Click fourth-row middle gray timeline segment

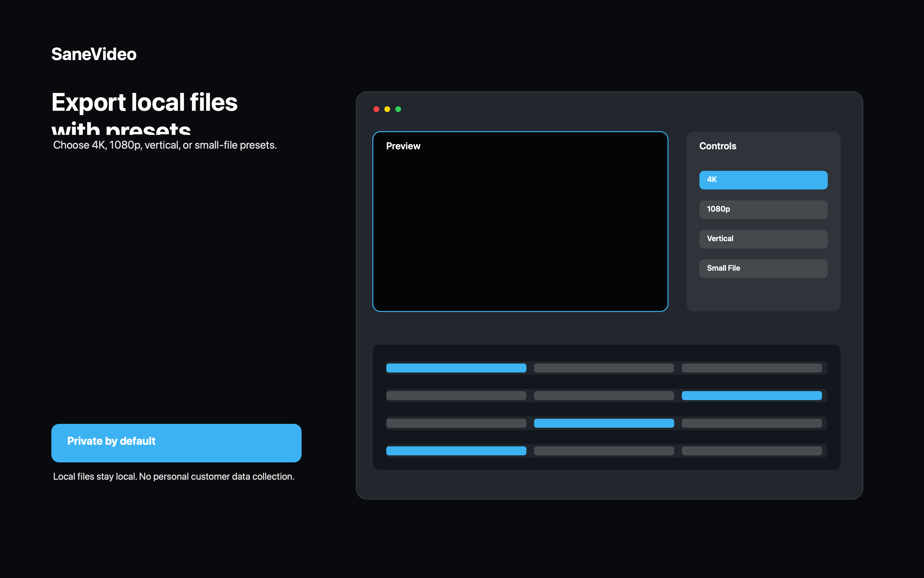(x=604, y=451)
